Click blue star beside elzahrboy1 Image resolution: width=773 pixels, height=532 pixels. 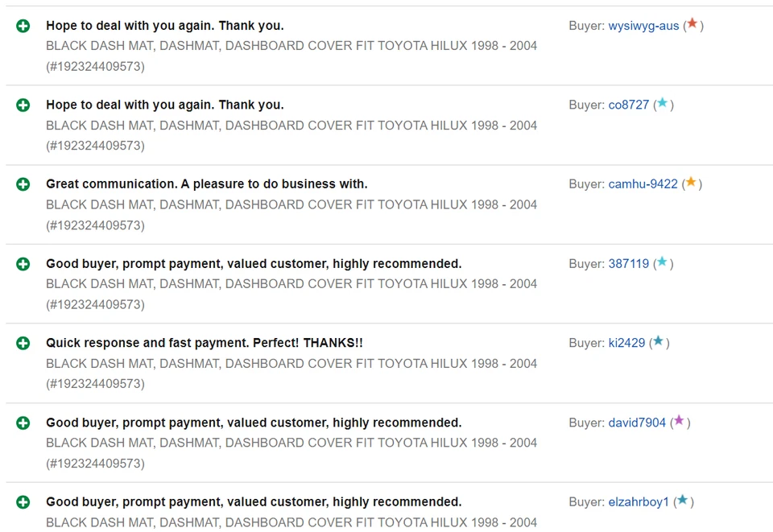pos(682,501)
